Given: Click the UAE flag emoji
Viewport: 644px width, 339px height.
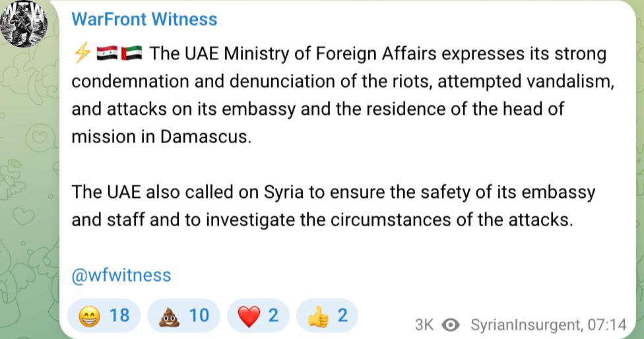Looking at the screenshot, I should pos(131,53).
